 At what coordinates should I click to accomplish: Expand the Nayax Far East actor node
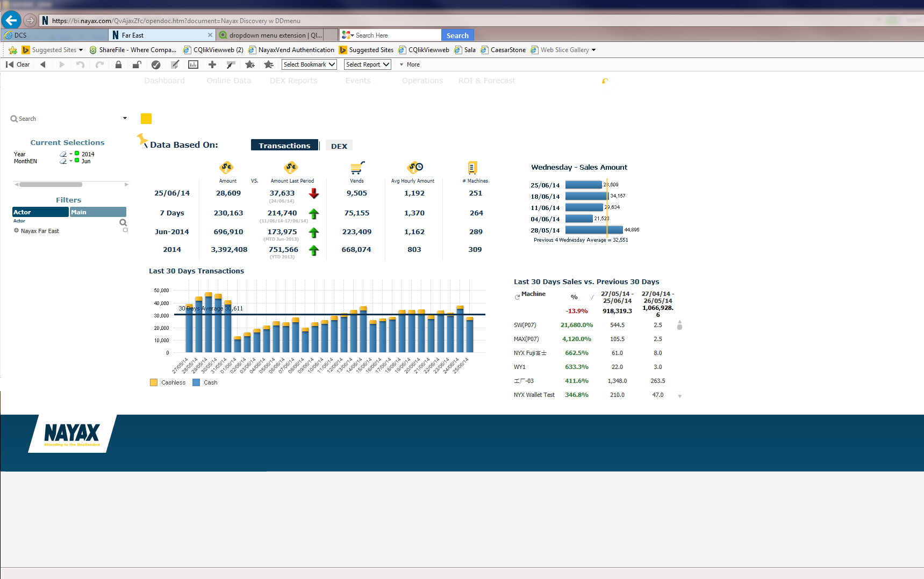pyautogui.click(x=16, y=231)
